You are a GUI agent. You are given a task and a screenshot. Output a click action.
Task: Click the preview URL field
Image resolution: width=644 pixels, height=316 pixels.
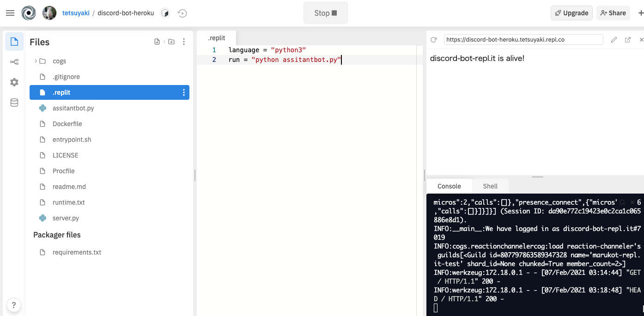point(523,40)
